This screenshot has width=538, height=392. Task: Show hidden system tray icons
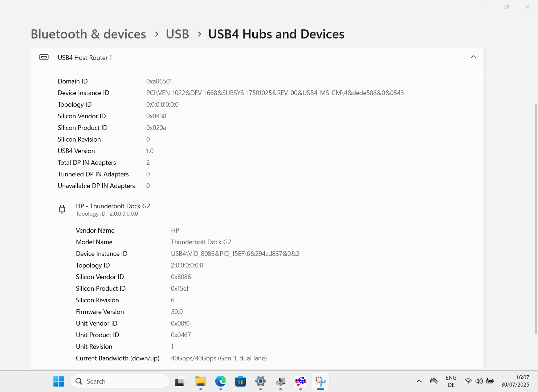(x=419, y=381)
